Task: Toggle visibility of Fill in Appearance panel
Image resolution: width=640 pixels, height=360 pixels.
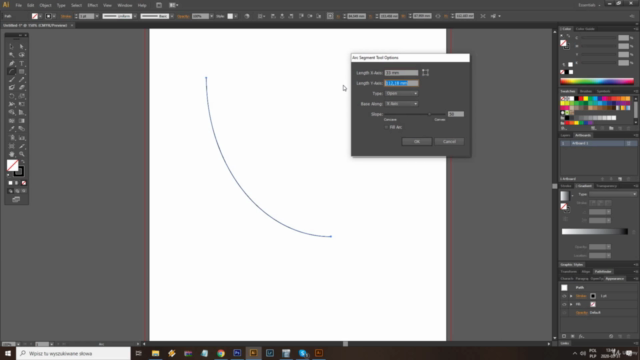Action: (x=564, y=304)
